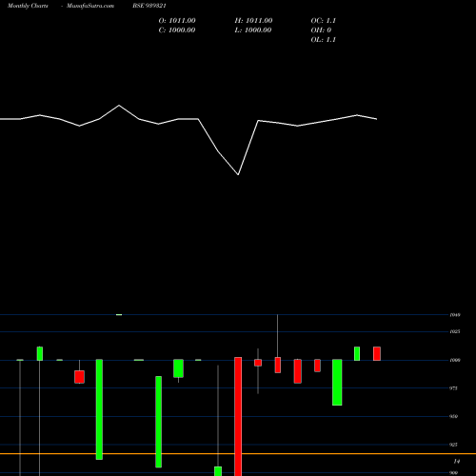Click the 'H: 1011.00' high value
This screenshot has width=476, height=476.
coord(253,21)
